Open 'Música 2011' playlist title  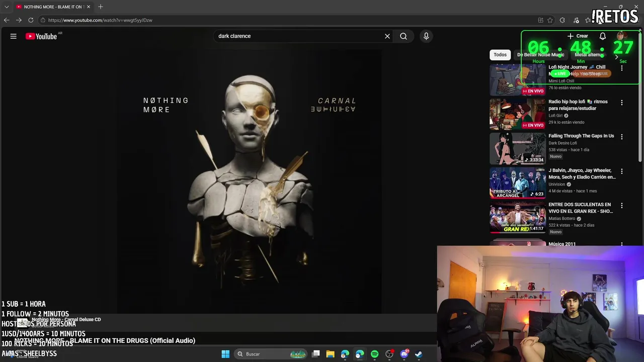click(562, 244)
